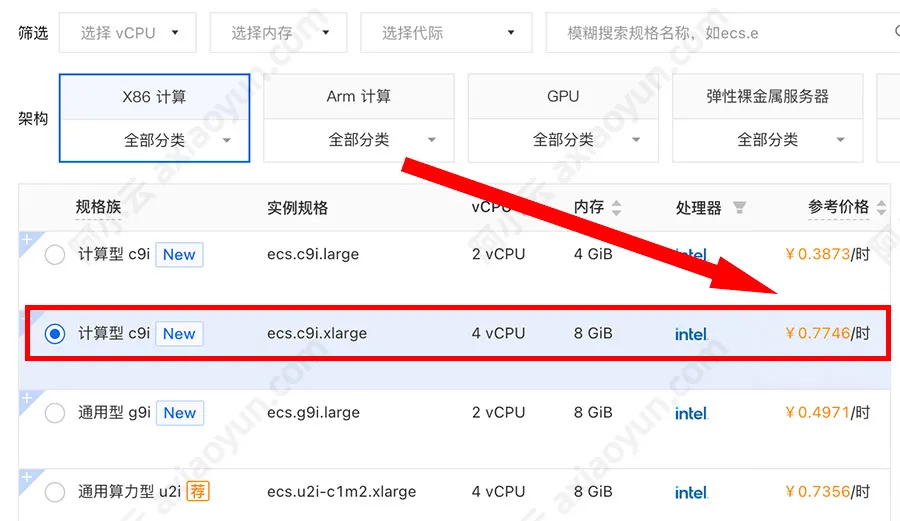This screenshot has height=521, width=900.
Task: Switch to the Arm 计算 architecture tab
Action: pos(358,97)
